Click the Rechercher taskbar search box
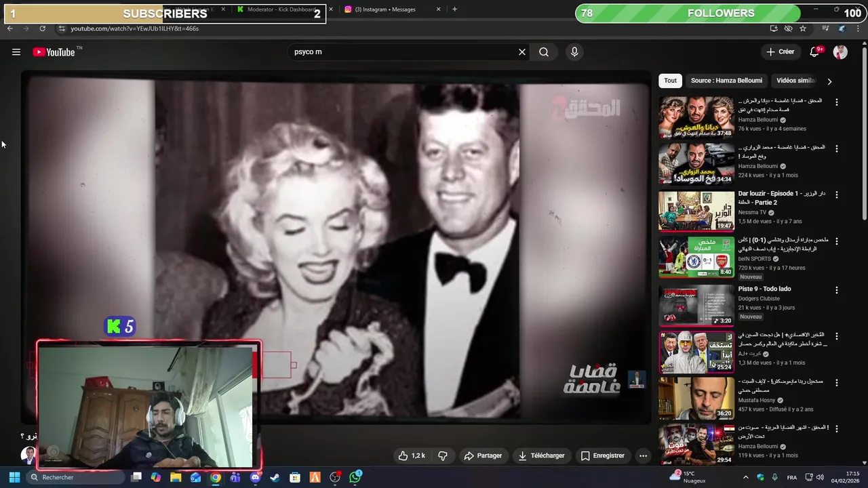 tap(75, 477)
